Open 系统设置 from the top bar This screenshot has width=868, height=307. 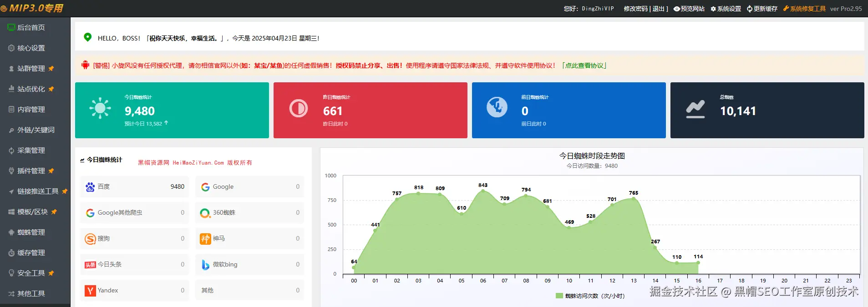pyautogui.click(x=726, y=9)
